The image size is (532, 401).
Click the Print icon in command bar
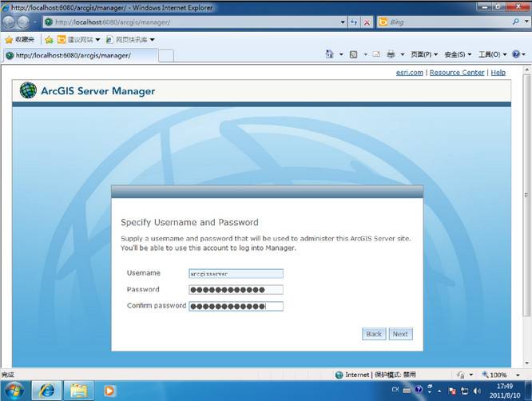click(391, 54)
